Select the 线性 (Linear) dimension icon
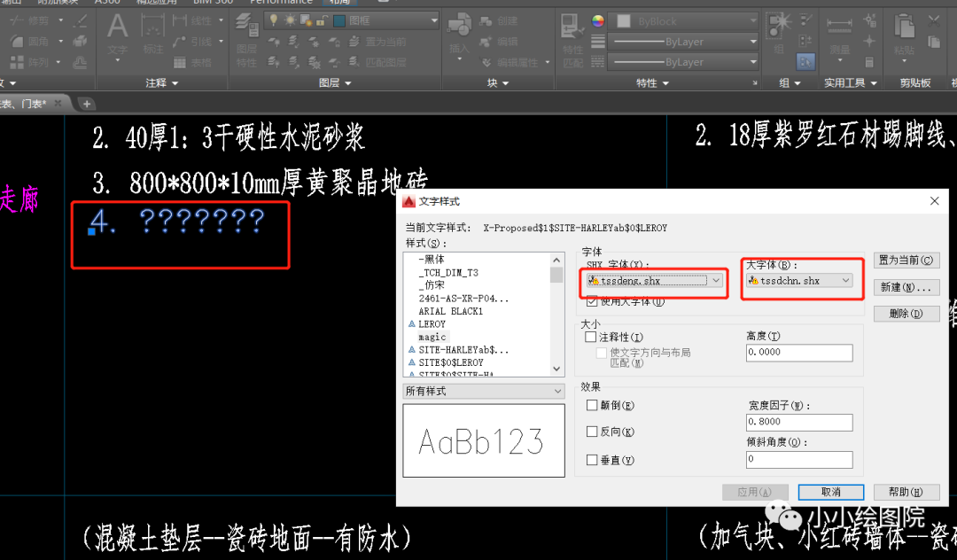Image resolution: width=957 pixels, height=560 pixels. pyautogui.click(x=179, y=20)
